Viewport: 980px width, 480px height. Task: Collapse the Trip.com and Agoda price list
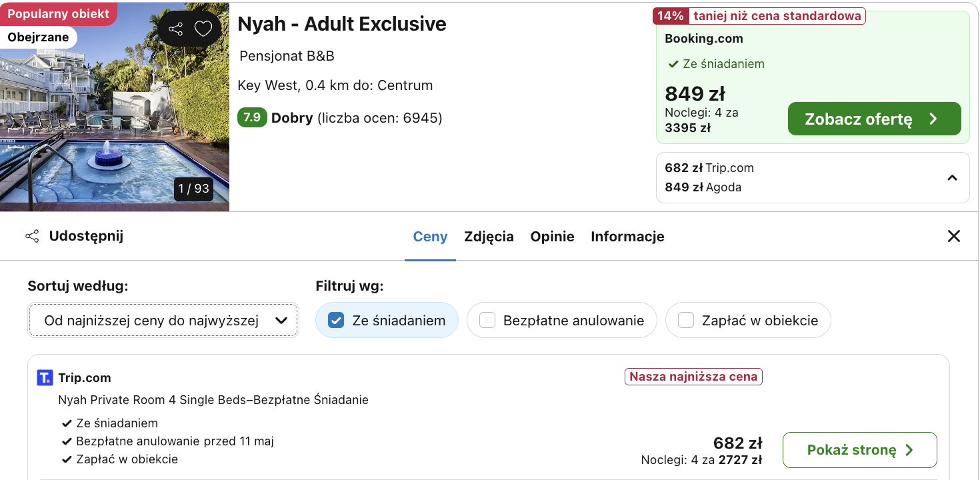pyautogui.click(x=952, y=178)
